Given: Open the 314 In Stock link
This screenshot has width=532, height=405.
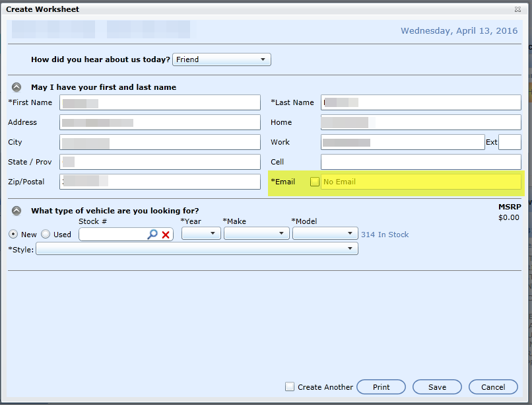Looking at the screenshot, I should click(x=385, y=235).
